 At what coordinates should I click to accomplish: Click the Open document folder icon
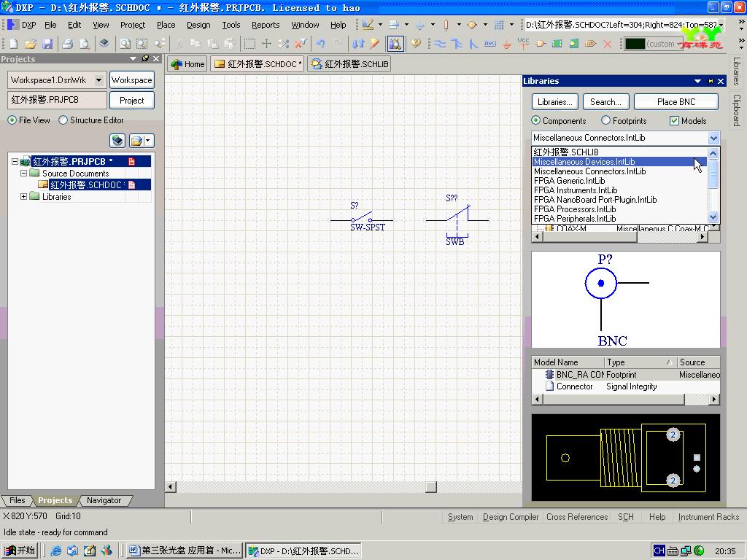(x=31, y=44)
